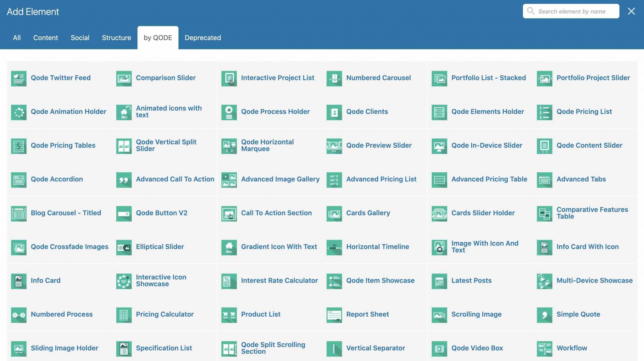The image size is (644, 361).
Task: Select the Gradient Icon With Text icon
Action: click(x=229, y=247)
